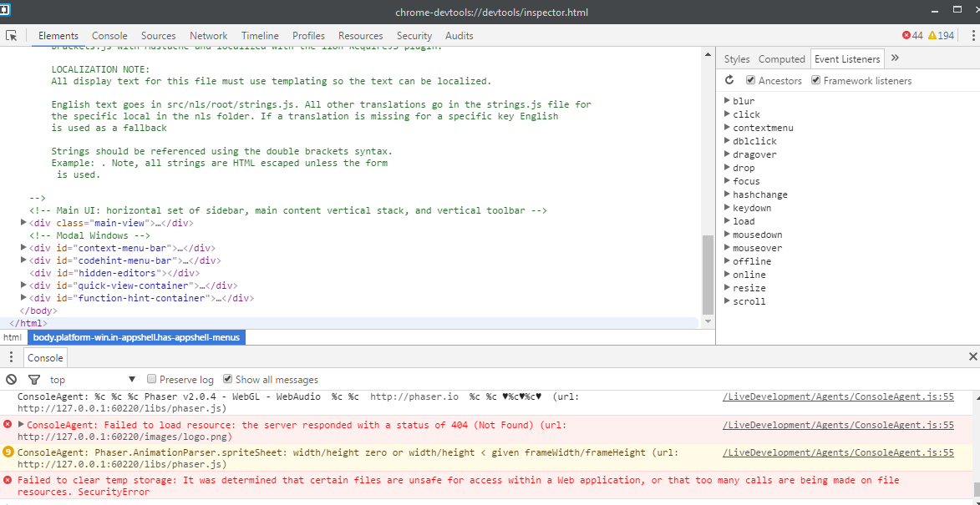This screenshot has height=505, width=980.
Task: Enable the Preserve log checkbox
Action: [151, 380]
